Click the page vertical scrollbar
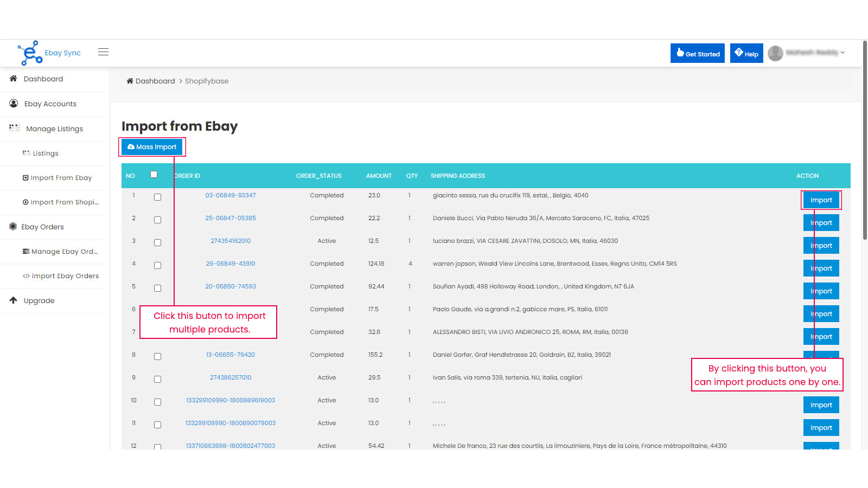Viewport: 868px width, 488px height. pyautogui.click(x=865, y=140)
